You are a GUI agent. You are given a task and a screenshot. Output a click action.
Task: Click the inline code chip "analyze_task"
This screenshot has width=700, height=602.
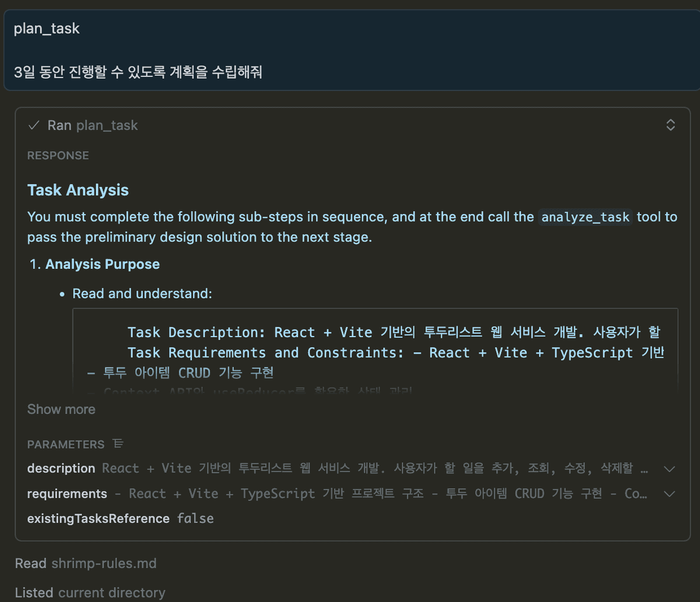585,217
